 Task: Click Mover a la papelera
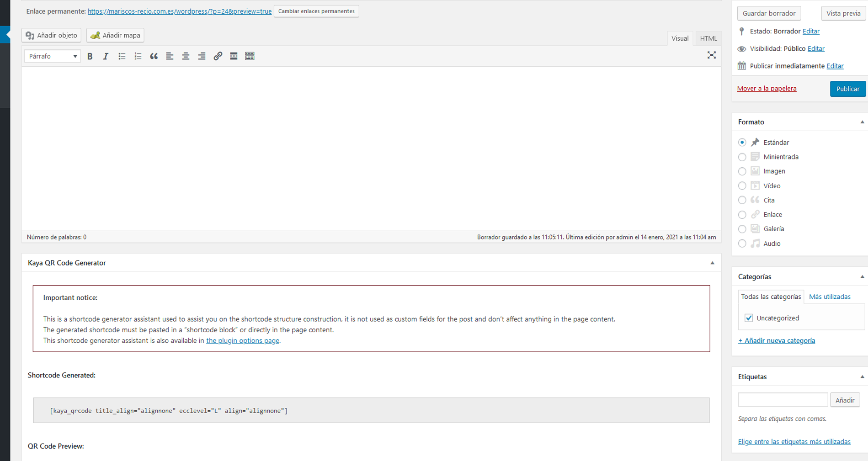click(767, 89)
